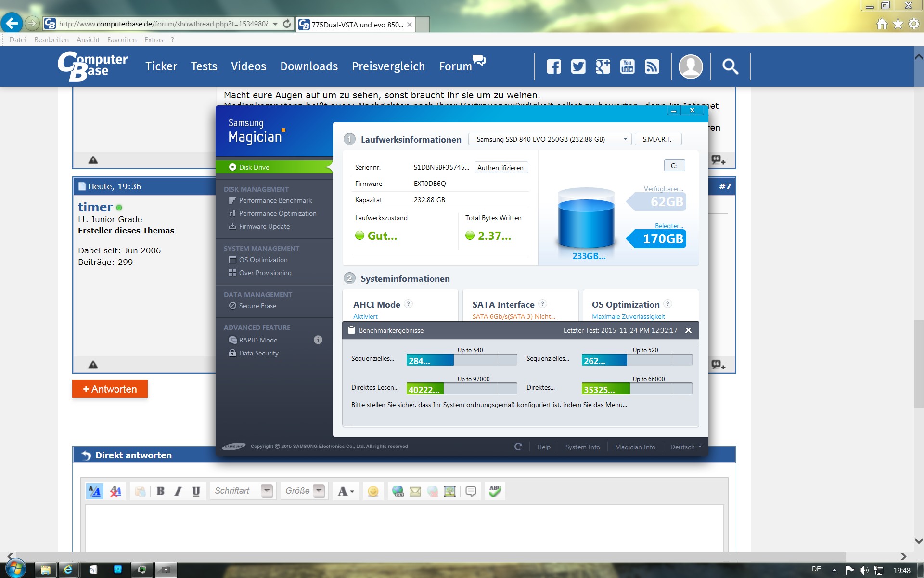Open user profile avatar icon
Screen dimensions: 924x578
(x=690, y=66)
